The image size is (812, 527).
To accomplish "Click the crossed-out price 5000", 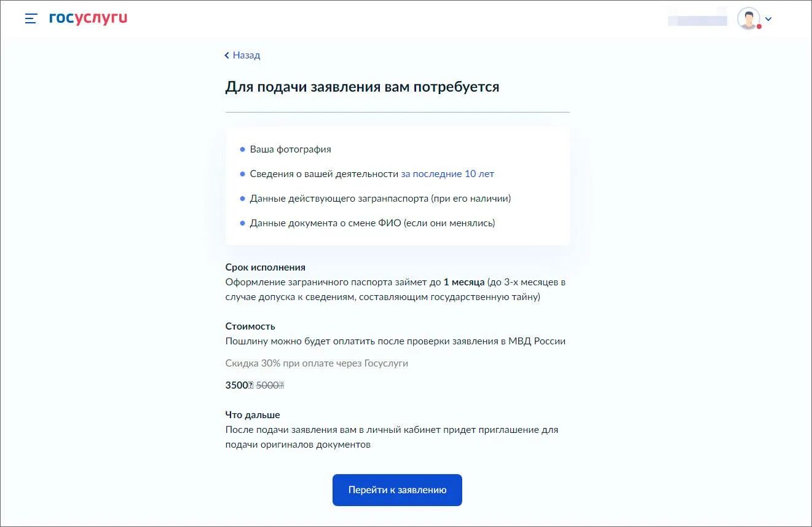I will click(269, 386).
